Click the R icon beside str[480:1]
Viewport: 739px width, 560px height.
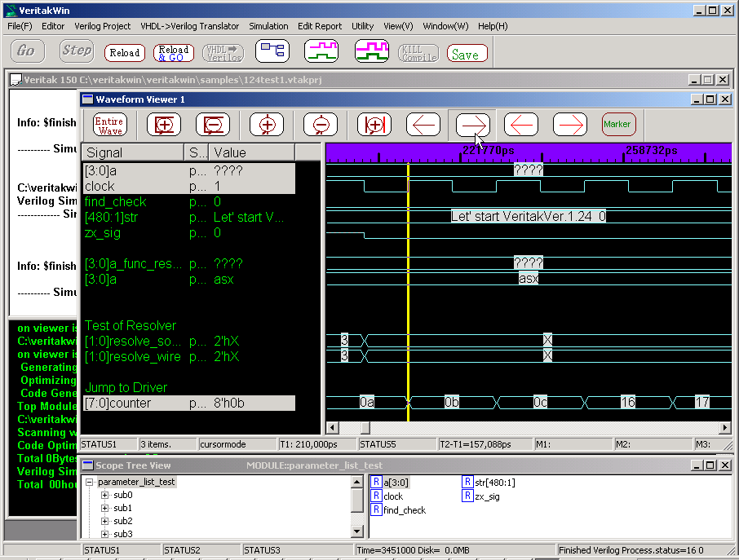[x=467, y=482]
